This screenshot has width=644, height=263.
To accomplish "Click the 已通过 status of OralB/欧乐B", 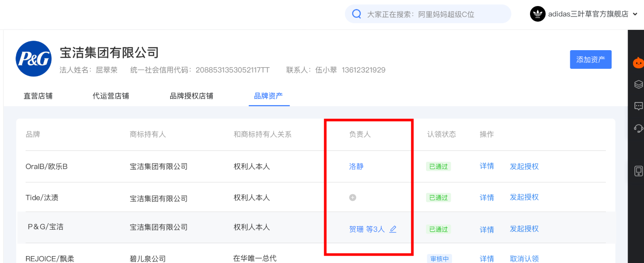I will (439, 166).
